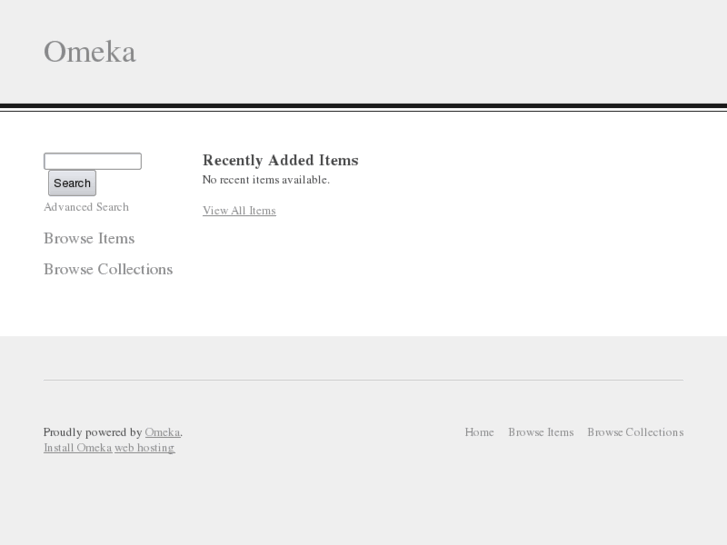Focus the search text field
This screenshot has width=727, height=545.
tap(92, 161)
